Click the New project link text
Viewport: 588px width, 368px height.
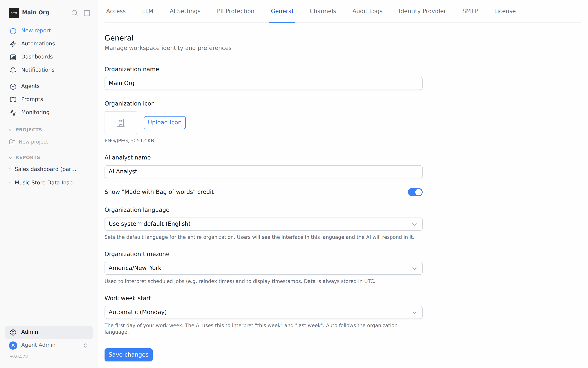[33, 142]
